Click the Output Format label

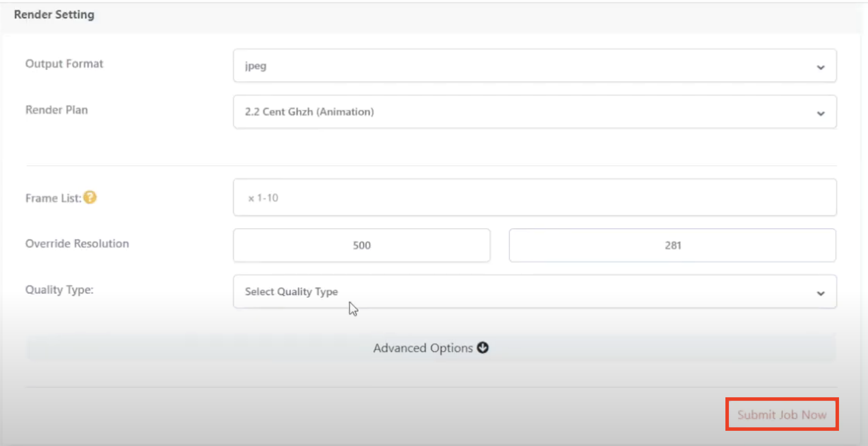point(64,64)
